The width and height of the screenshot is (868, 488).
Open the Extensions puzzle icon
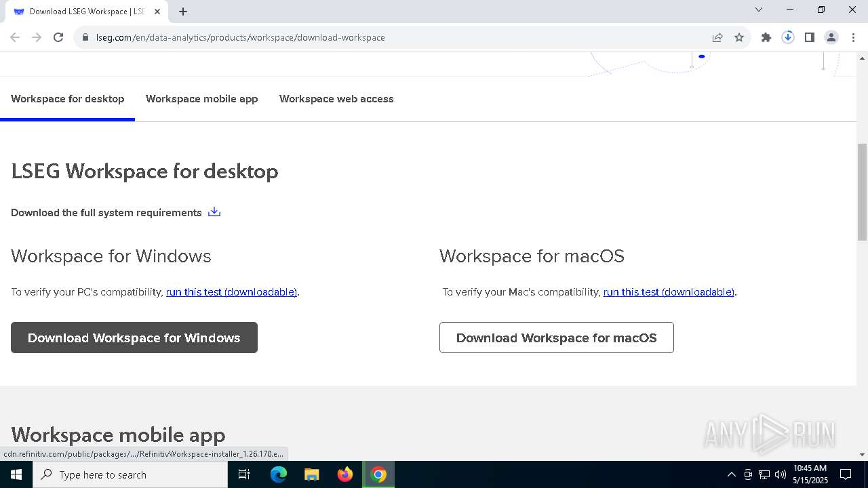766,37
